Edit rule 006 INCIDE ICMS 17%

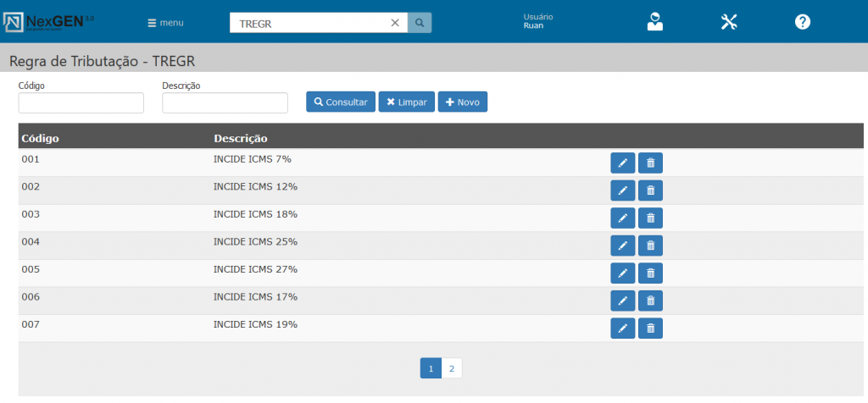point(622,301)
